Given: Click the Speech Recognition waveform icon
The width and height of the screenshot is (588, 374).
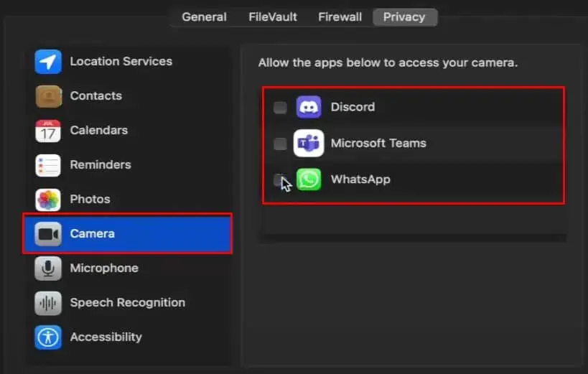Looking at the screenshot, I should [x=48, y=303].
